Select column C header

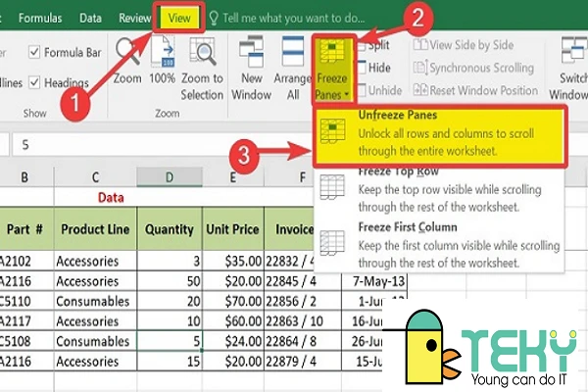(96, 177)
